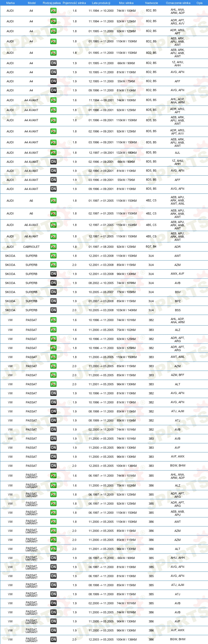Click the '2.0' capacity in Skoda Superb BSS row
This screenshot has width=208, height=644.
74,310
